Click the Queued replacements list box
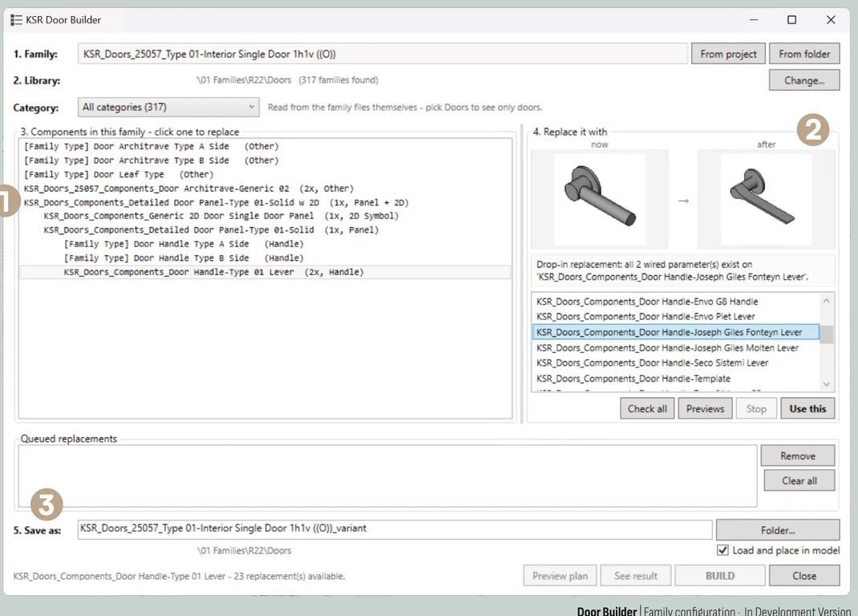The width and height of the screenshot is (858, 616). (387, 476)
